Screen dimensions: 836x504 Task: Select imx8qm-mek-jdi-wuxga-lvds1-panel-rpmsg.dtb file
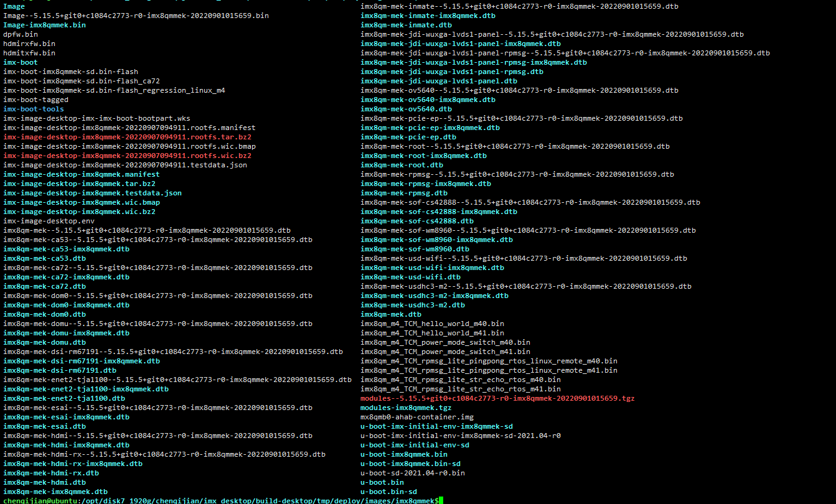click(x=452, y=72)
